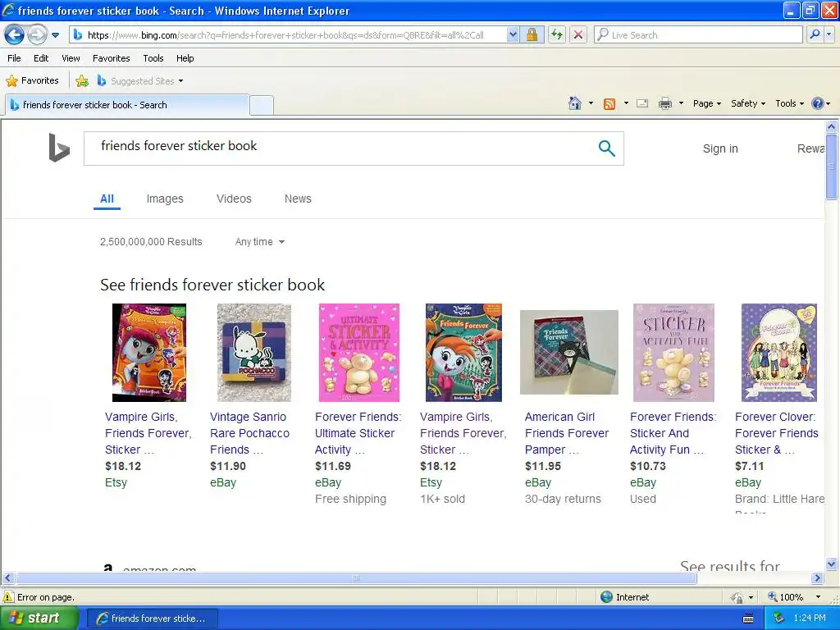This screenshot has width=840, height=630.
Task: Open search provider dropdown next to magnifier
Action: click(x=829, y=35)
